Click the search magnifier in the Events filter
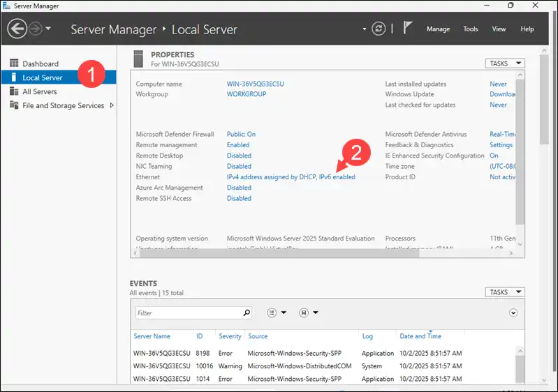Screen dimensions: 558x392 coord(247,313)
